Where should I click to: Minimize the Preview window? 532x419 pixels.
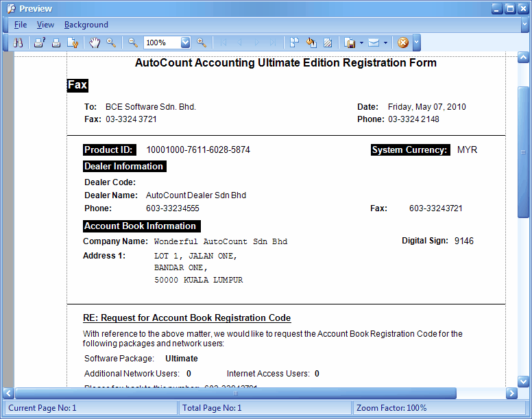pyautogui.click(x=497, y=8)
